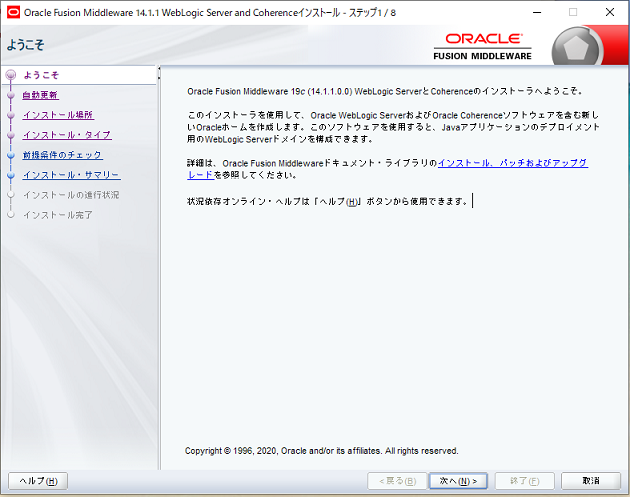Jump to 前提条件のチェック step
The height and width of the screenshot is (497, 630).
(63, 155)
